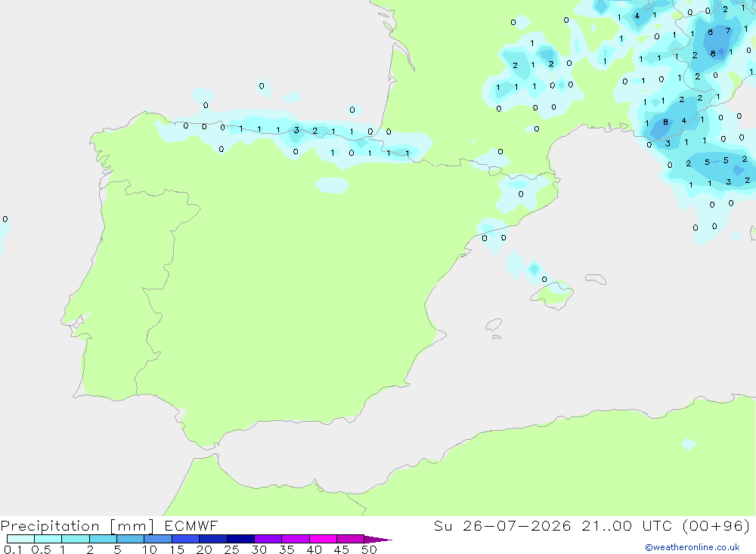Click the 25–30 mm navy legend swatch

(x=240, y=539)
